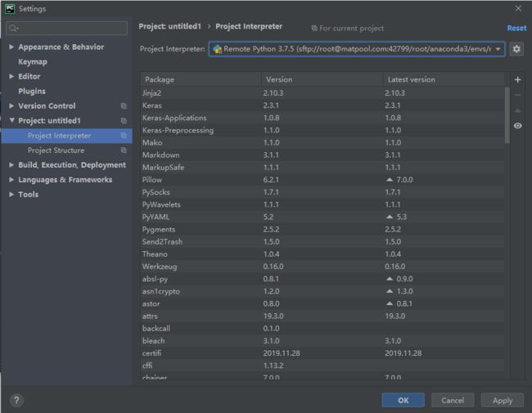Expand Appearance & Behavior section

click(x=11, y=47)
